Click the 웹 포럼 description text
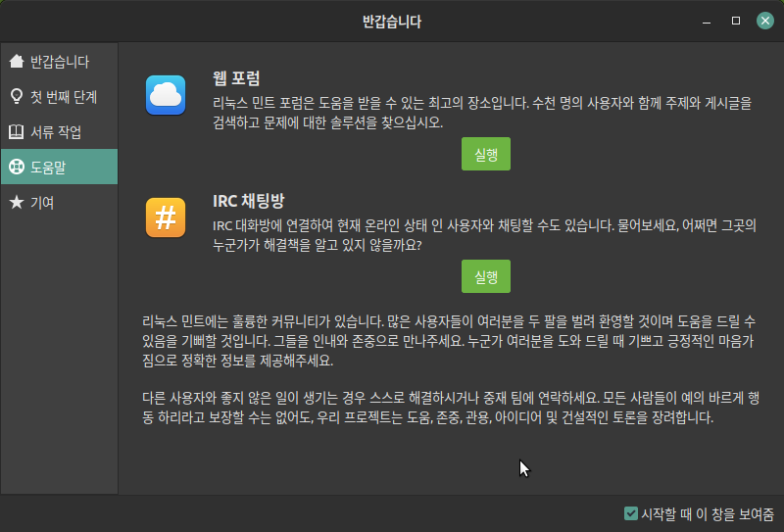This screenshot has height=532, width=784. click(482, 113)
